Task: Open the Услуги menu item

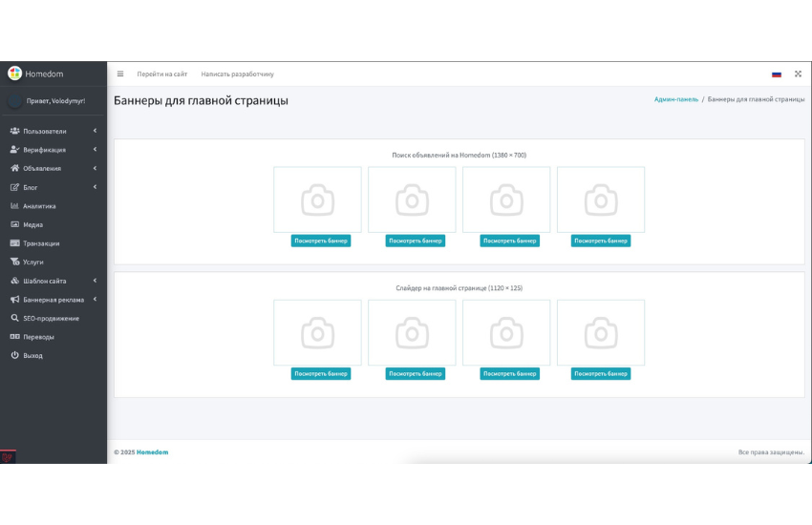Action: point(32,262)
